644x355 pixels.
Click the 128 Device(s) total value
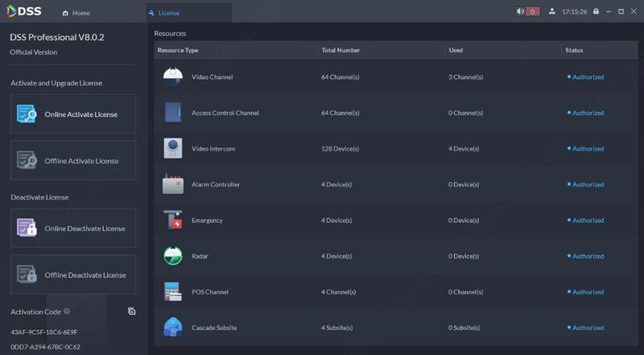coord(340,149)
